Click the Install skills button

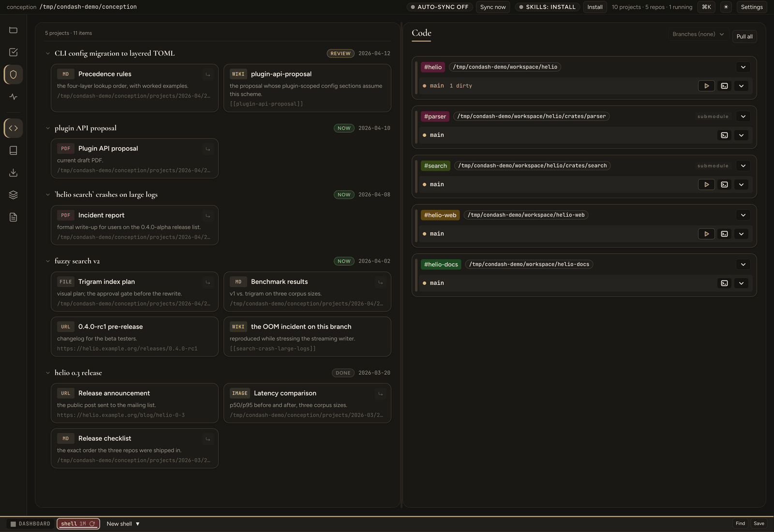[595, 7]
